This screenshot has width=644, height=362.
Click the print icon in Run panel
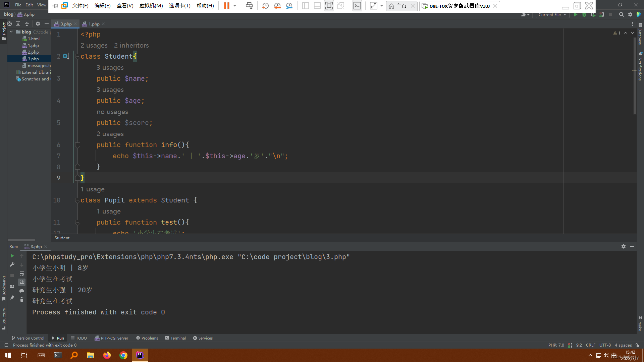[x=22, y=291]
